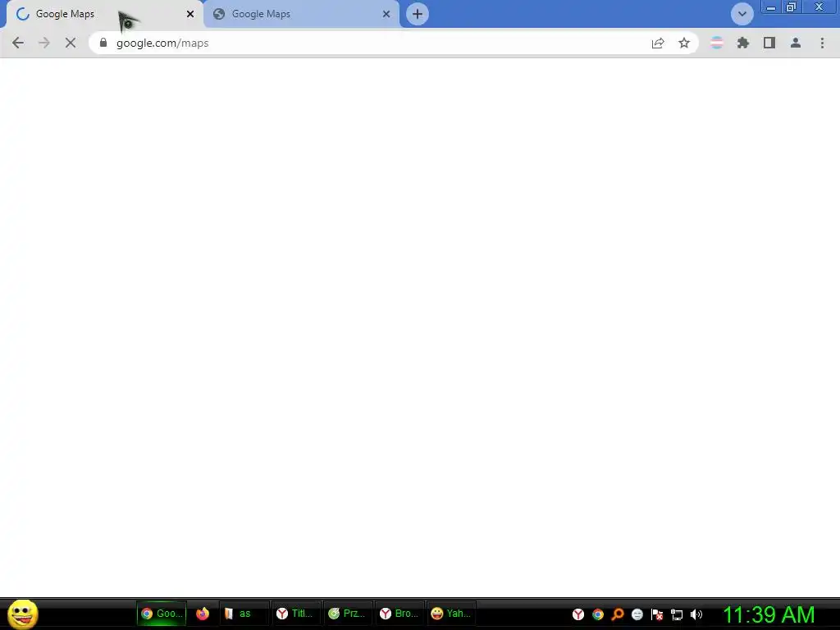The image size is (840, 630).
Task: Switch to the second Google Maps tab
Action: click(300, 14)
